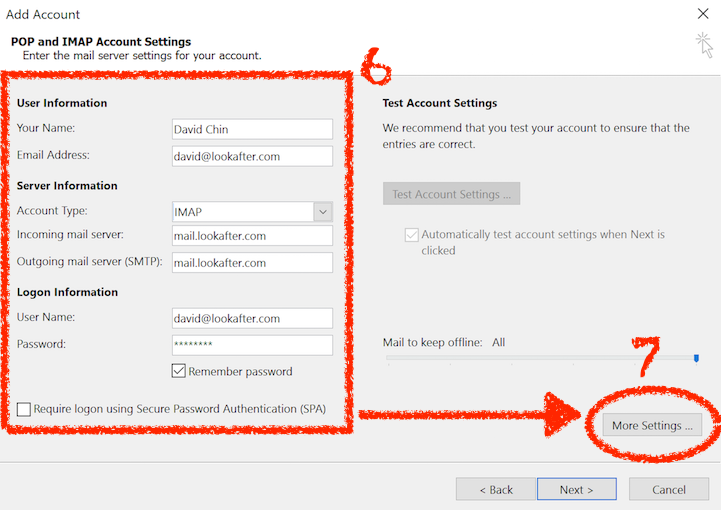Toggle Automatically test account settings checkbox

click(411, 235)
